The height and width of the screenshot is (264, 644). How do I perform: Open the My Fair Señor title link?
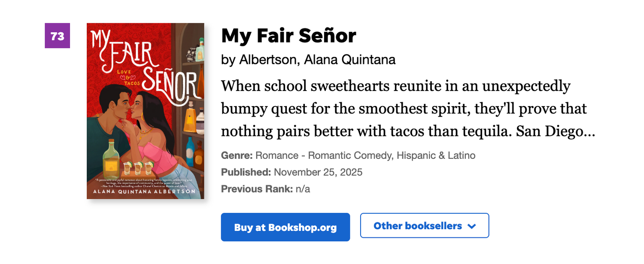tap(289, 36)
